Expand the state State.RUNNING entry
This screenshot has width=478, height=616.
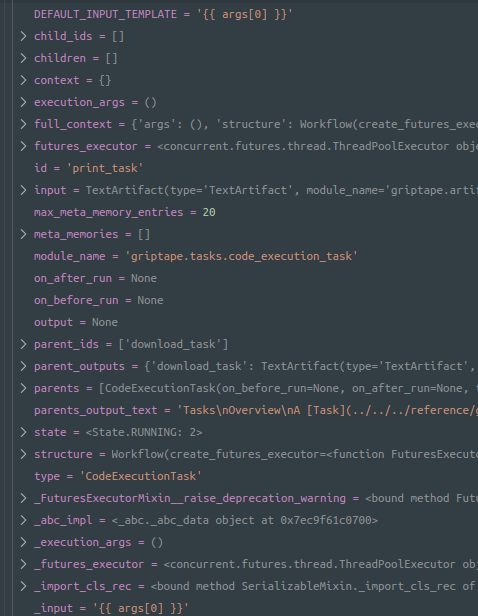[23, 432]
